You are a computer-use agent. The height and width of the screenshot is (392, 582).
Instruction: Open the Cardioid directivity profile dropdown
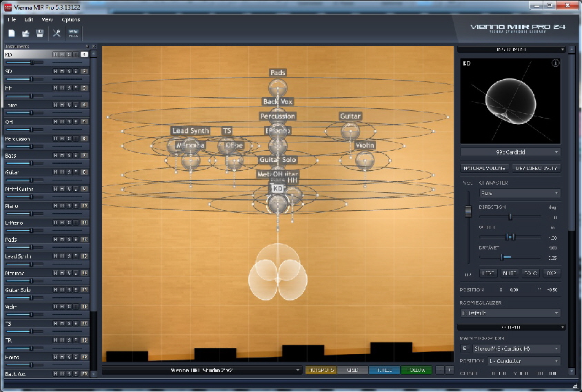tap(510, 152)
